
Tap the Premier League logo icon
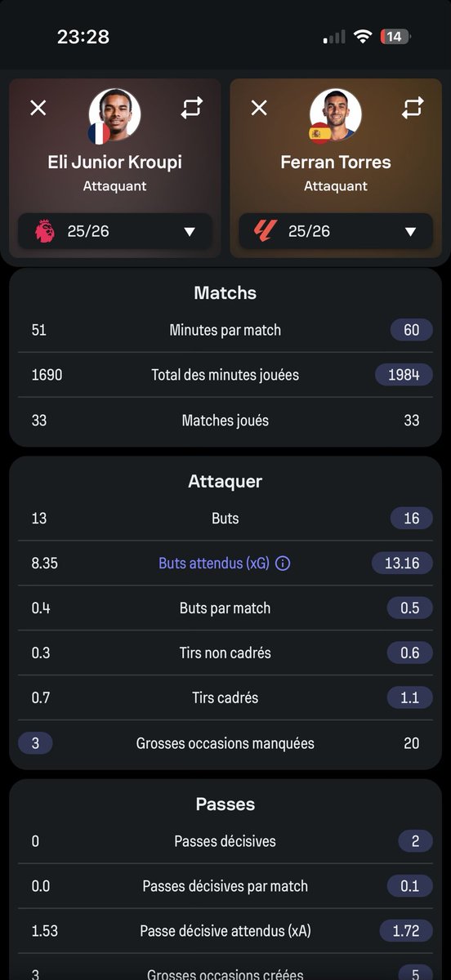44,231
